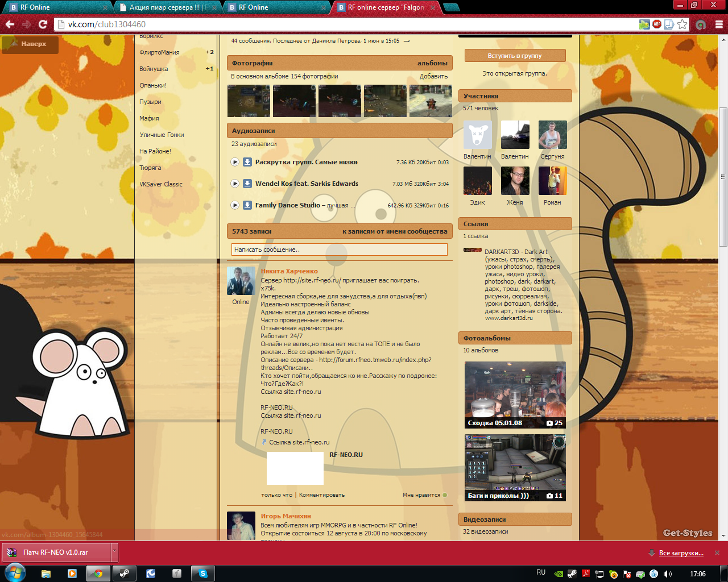Go back using the browser back arrow
This screenshot has width=728, height=582.
click(x=10, y=24)
